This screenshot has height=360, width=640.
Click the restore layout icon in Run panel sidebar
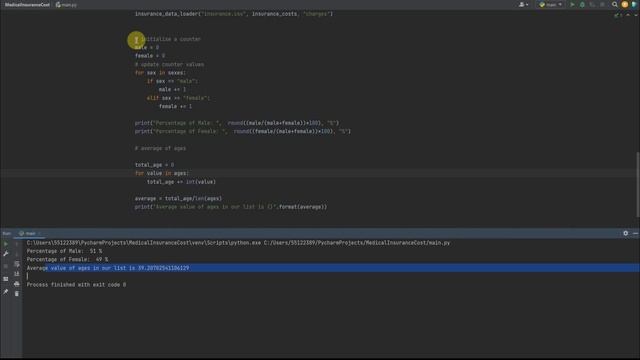click(x=6, y=279)
